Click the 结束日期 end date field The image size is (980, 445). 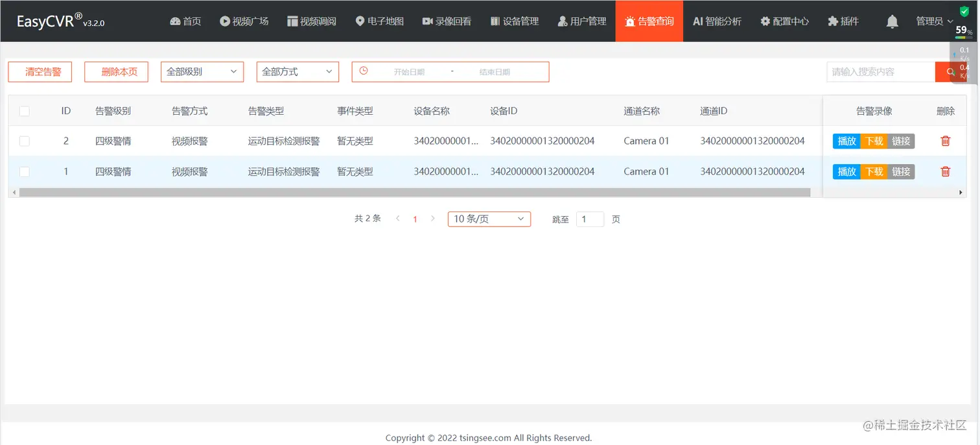pos(495,72)
